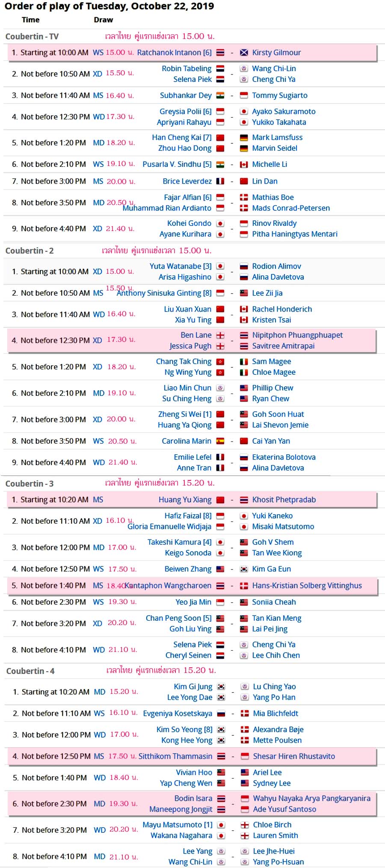
Task: Click the Coubertin - 2 court heading
Action: click(x=30, y=251)
